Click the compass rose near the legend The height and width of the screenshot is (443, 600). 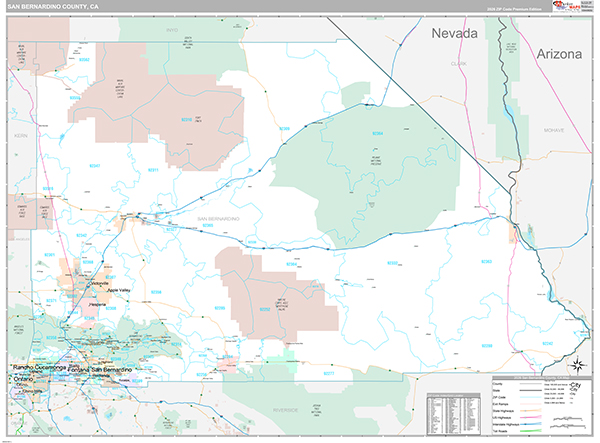(580, 365)
